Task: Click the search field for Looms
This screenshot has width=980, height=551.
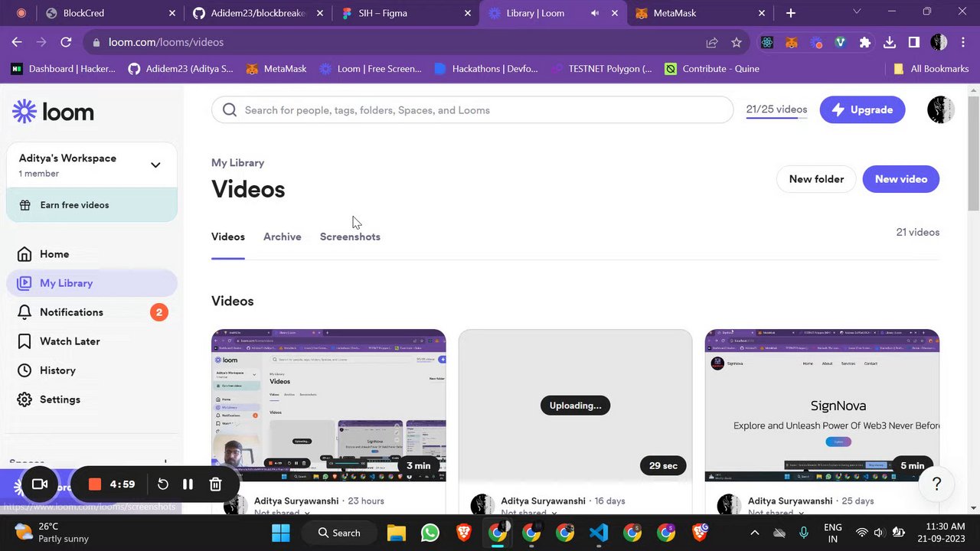Action: [x=472, y=110]
